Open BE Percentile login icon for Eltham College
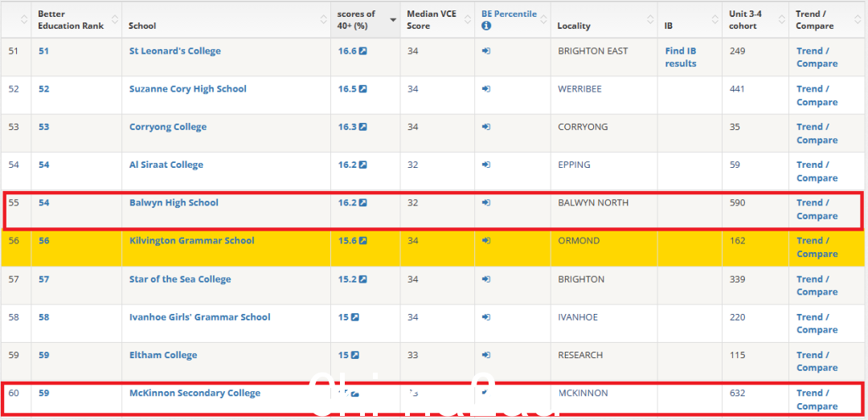Image resolution: width=868 pixels, height=420 pixels. (x=486, y=355)
